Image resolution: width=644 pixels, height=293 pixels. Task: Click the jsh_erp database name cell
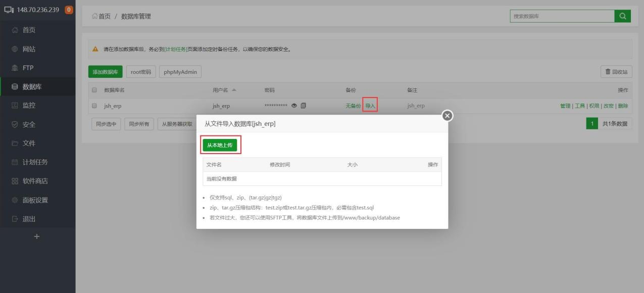click(113, 106)
